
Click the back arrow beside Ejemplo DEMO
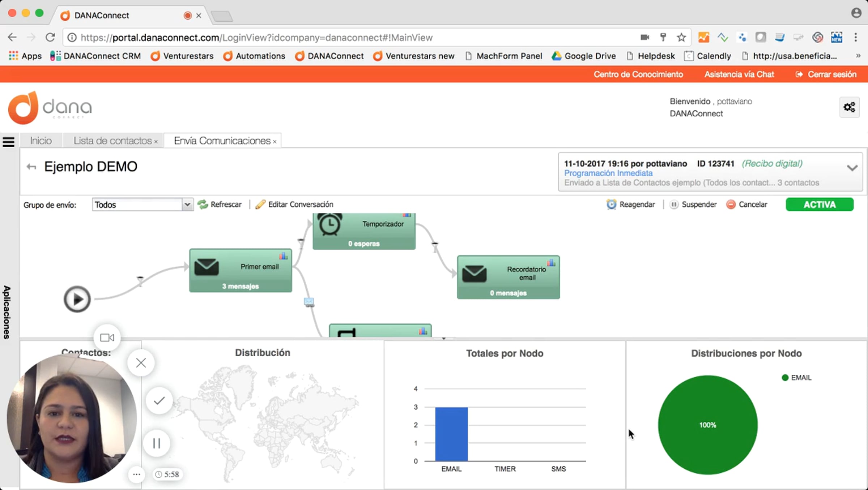[x=31, y=167]
